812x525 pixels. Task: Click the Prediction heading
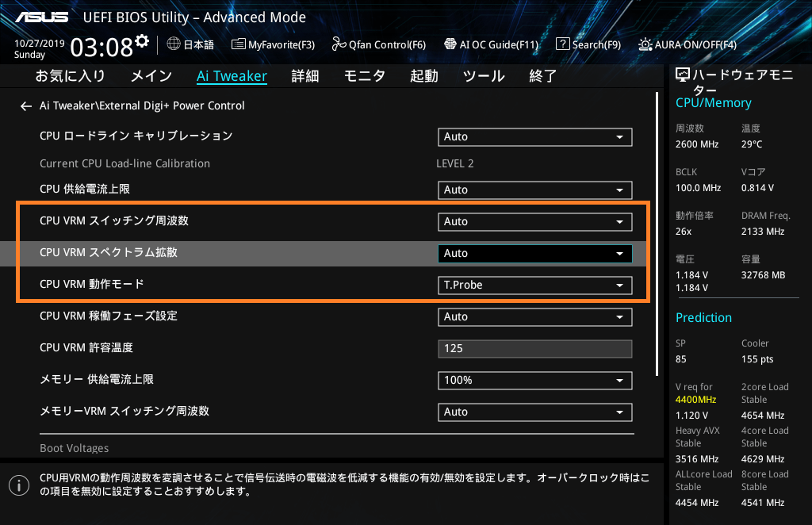coord(704,317)
